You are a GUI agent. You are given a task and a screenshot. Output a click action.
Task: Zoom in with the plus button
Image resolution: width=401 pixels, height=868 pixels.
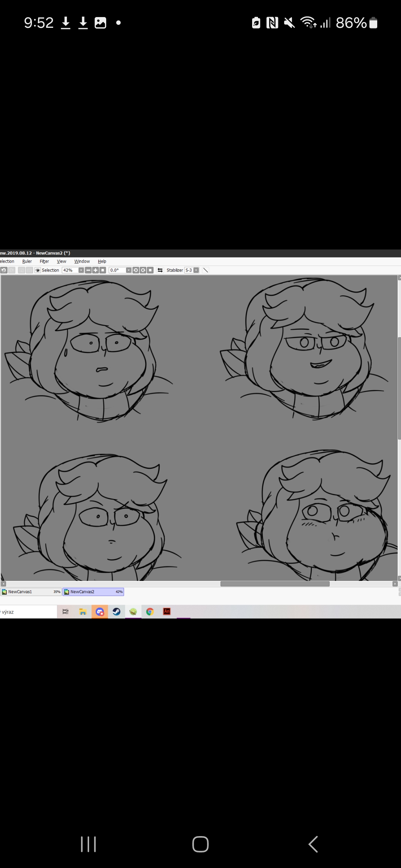pyautogui.click(x=95, y=270)
